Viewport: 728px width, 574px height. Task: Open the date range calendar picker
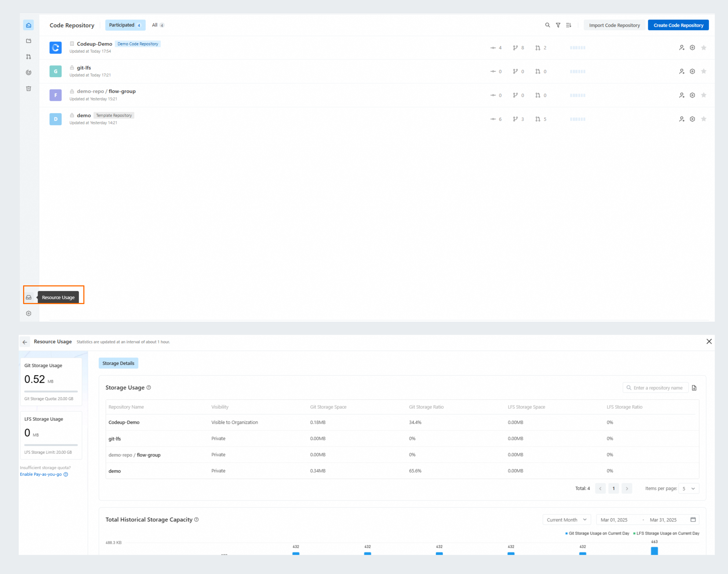click(693, 520)
